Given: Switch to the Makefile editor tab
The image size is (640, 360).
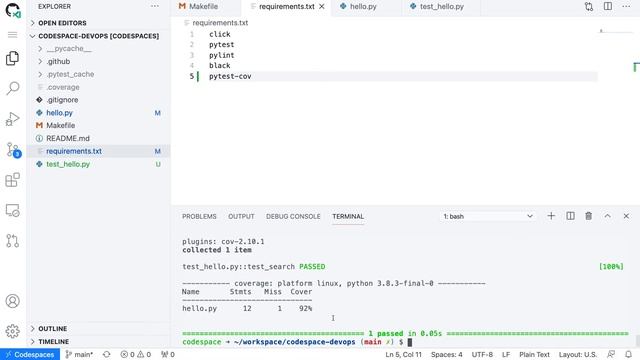Looking at the screenshot, I should pos(203,7).
